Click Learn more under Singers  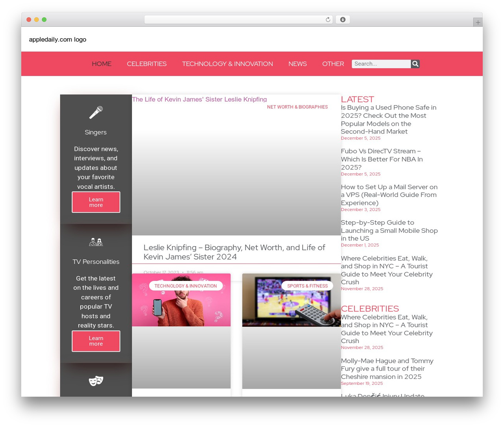[96, 202]
